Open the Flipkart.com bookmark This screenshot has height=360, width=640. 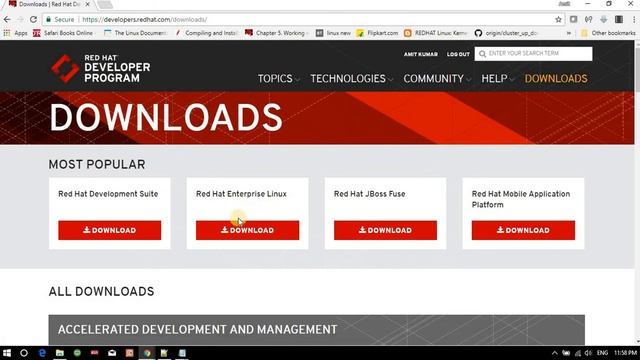tap(377, 33)
